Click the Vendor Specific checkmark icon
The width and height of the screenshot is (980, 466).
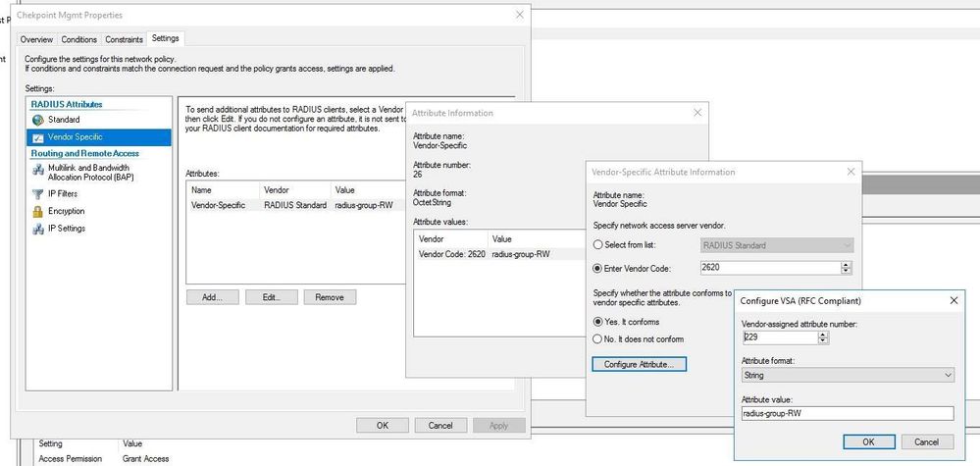(x=38, y=137)
